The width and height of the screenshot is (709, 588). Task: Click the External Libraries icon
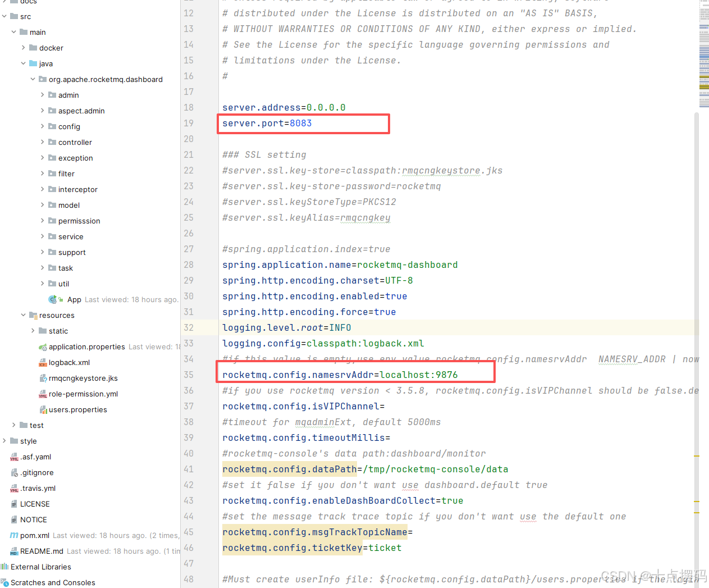coord(4,567)
